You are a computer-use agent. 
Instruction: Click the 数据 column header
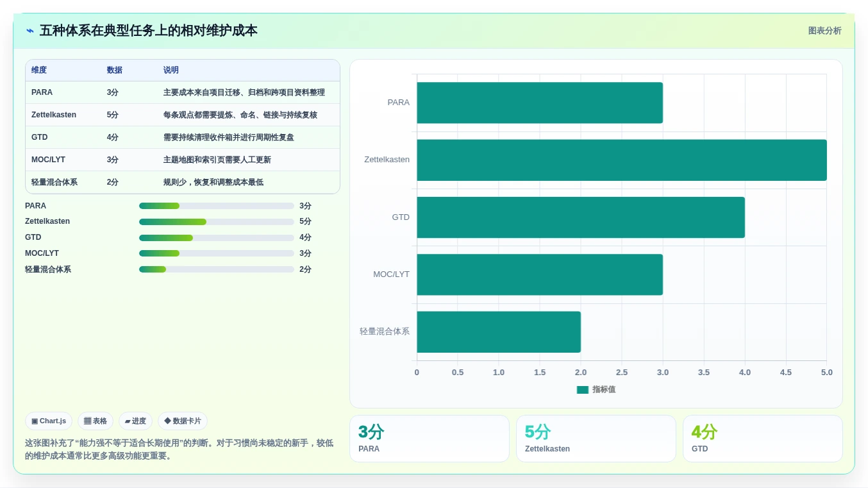(115, 71)
